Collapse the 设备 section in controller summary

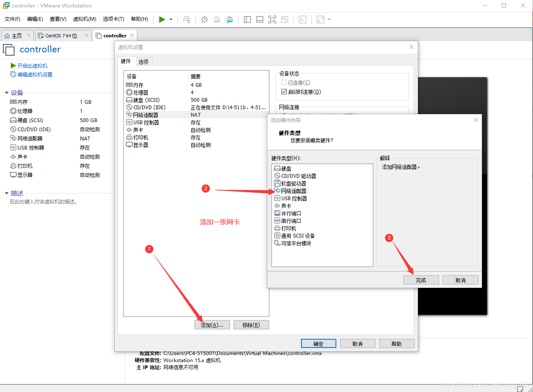point(7,93)
